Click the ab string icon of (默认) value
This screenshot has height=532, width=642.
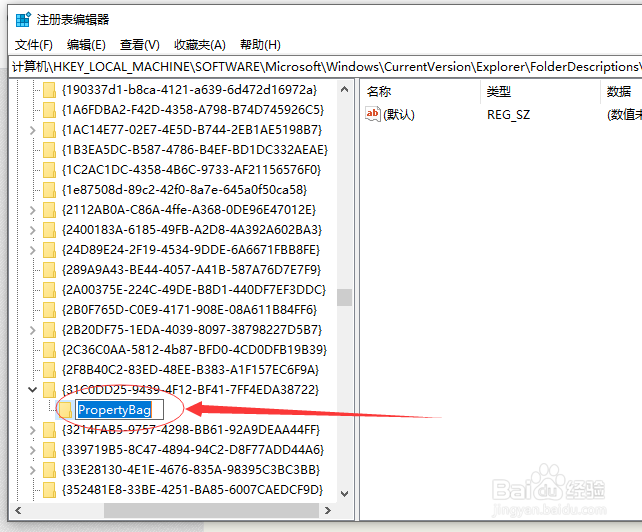373,114
